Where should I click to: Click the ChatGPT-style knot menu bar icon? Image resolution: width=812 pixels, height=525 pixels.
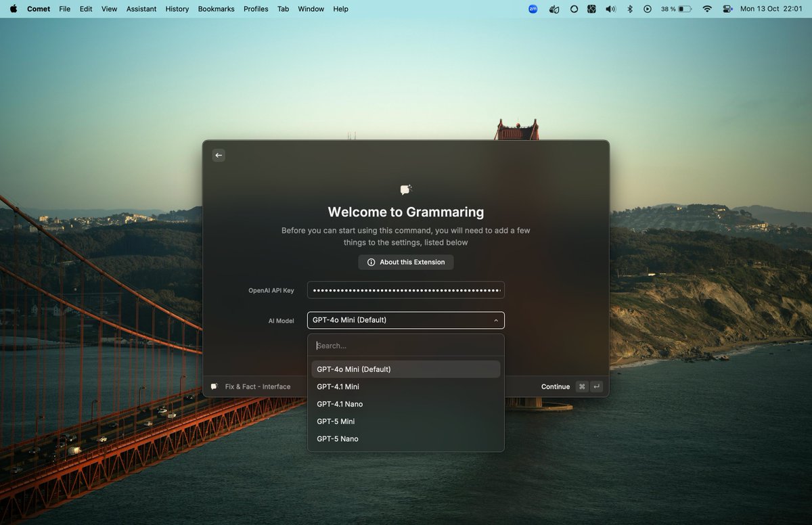[x=592, y=9]
